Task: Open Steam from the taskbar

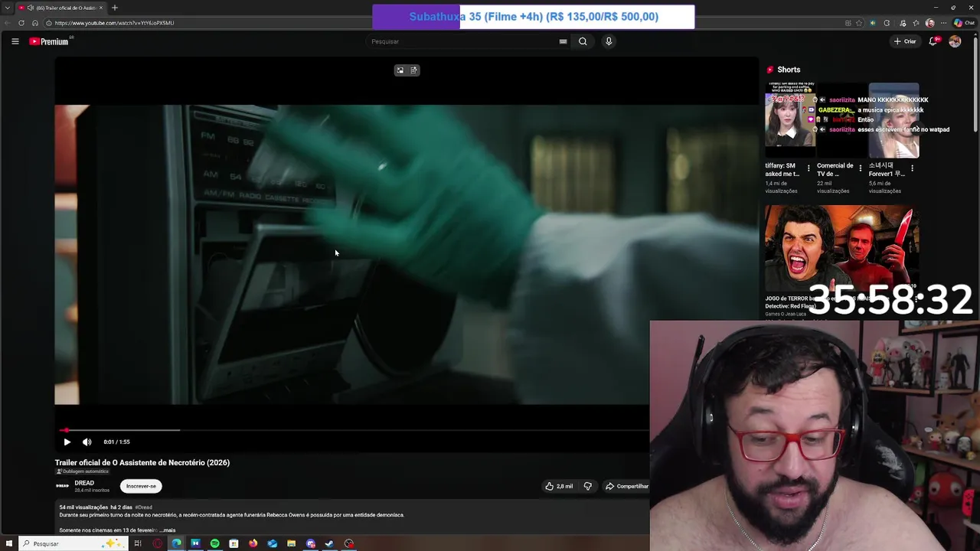Action: [x=329, y=543]
